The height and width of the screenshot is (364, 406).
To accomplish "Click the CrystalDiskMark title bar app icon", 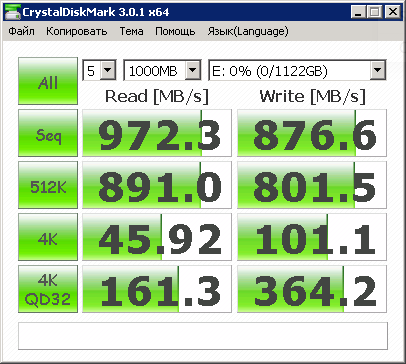I will (12, 12).
